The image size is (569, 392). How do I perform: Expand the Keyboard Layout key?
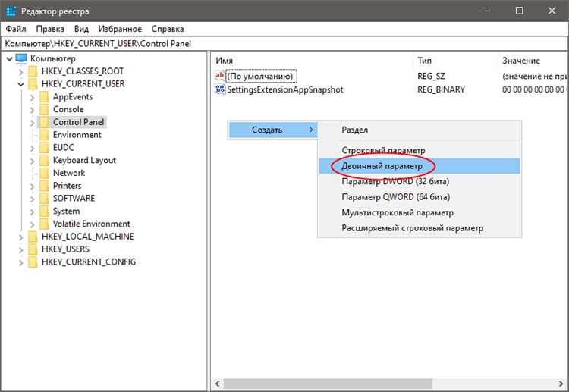pyautogui.click(x=32, y=161)
